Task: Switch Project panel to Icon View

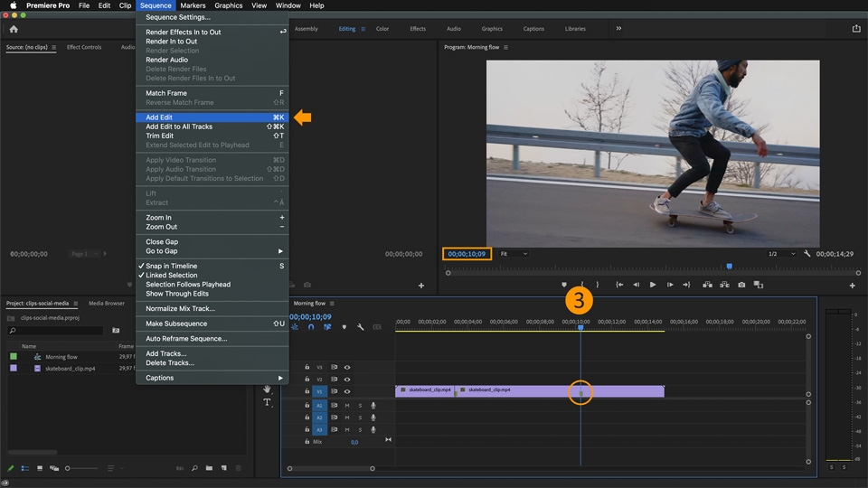Action: click(x=40, y=468)
